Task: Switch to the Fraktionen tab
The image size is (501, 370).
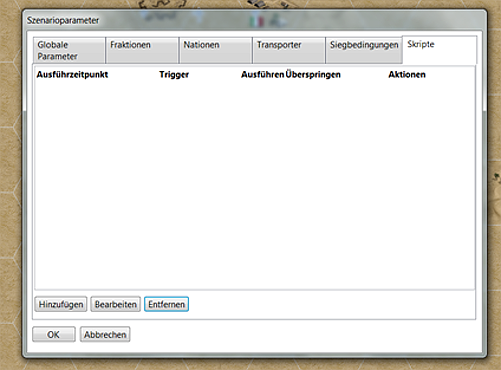Action: pos(142,50)
